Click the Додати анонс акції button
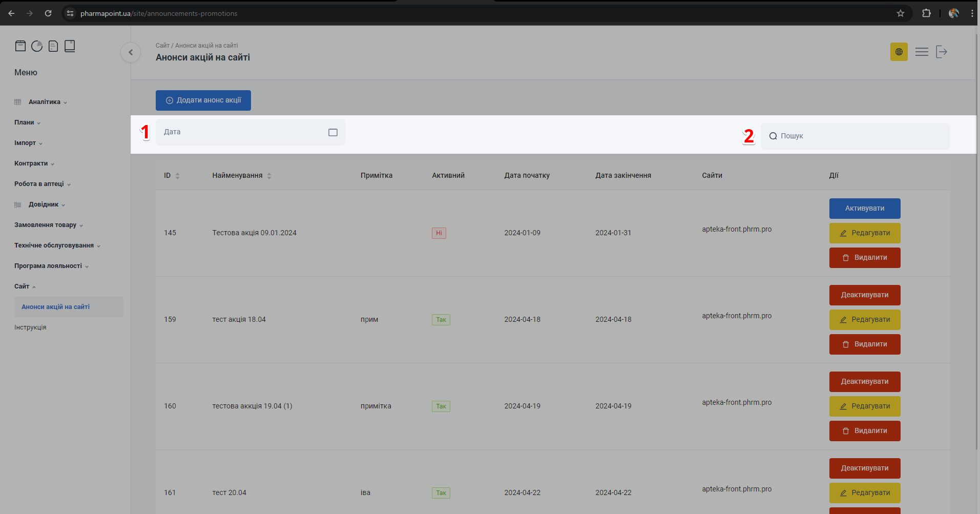Image resolution: width=980 pixels, height=514 pixels. pyautogui.click(x=203, y=100)
